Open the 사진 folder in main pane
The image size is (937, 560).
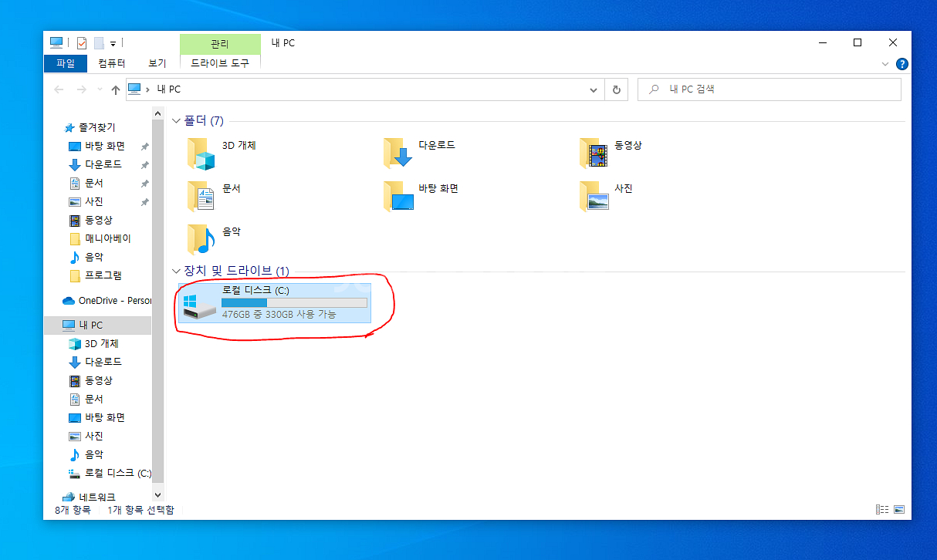(x=607, y=196)
